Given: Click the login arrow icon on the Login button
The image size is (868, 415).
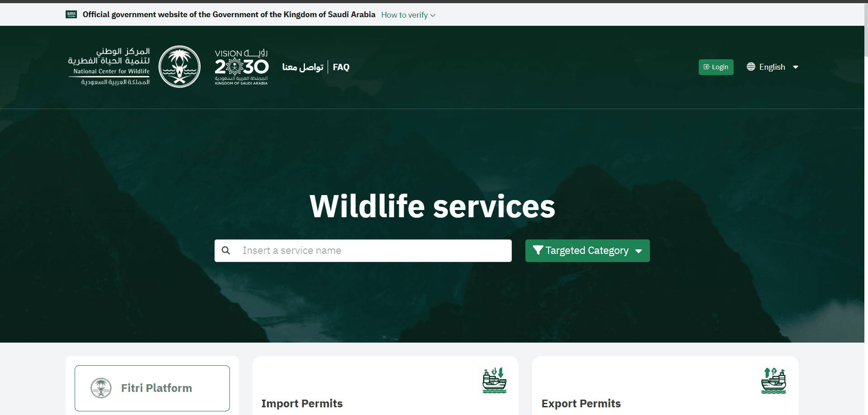Looking at the screenshot, I should (x=706, y=67).
